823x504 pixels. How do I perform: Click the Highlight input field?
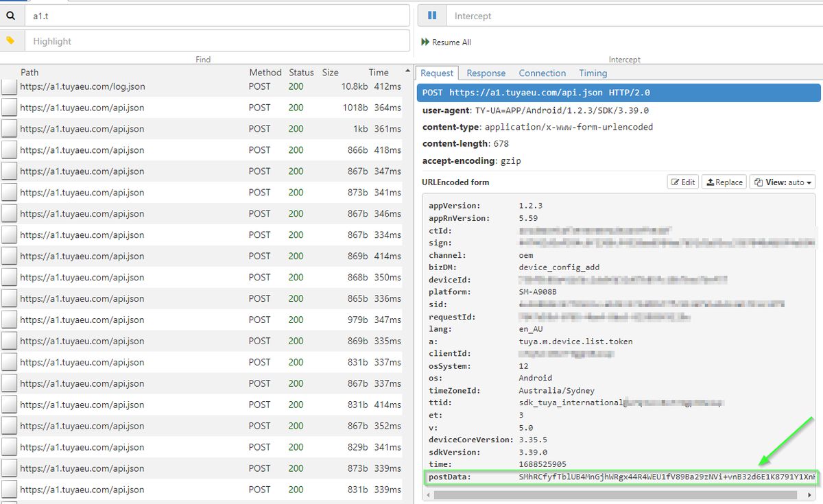coord(218,41)
